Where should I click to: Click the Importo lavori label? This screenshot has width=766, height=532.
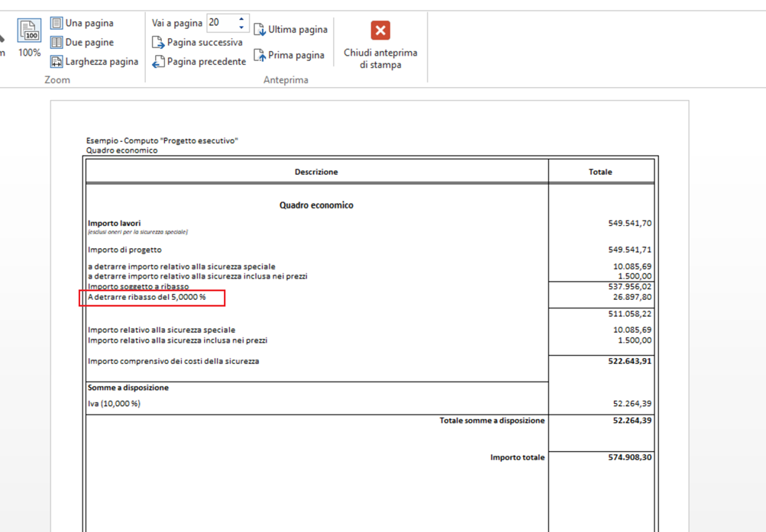tap(115, 223)
